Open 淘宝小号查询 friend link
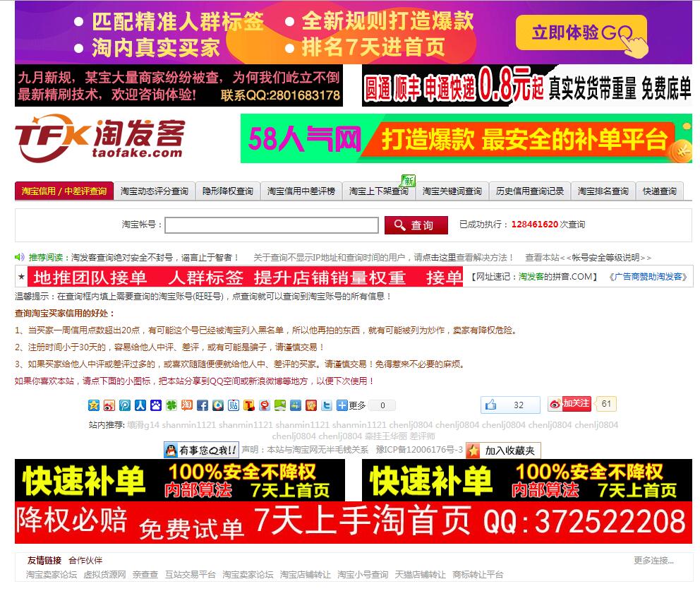Image resolution: width=700 pixels, height=608 pixels. tap(363, 575)
